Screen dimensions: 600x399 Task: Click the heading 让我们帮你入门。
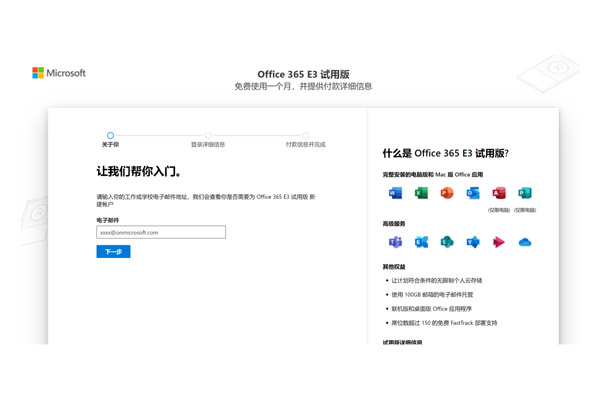click(139, 171)
